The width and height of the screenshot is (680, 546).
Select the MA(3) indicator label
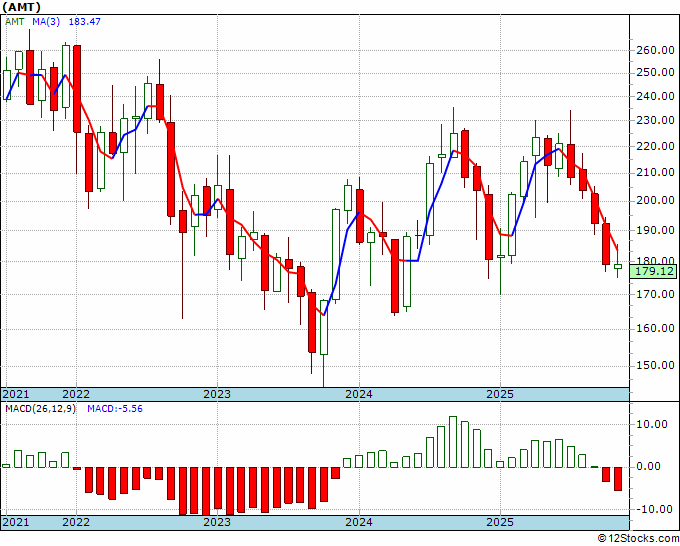click(46, 22)
